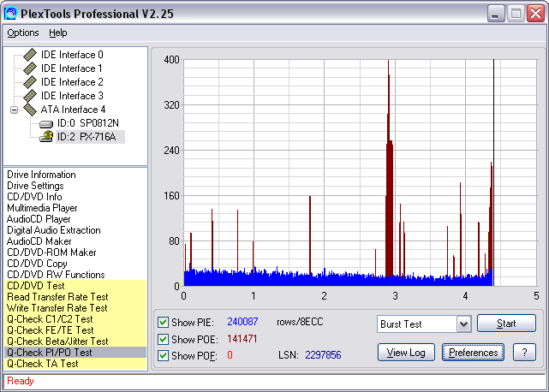The width and height of the screenshot is (549, 392).
Task: Click the IDE Interface 2 chip icon
Action: pos(30,82)
